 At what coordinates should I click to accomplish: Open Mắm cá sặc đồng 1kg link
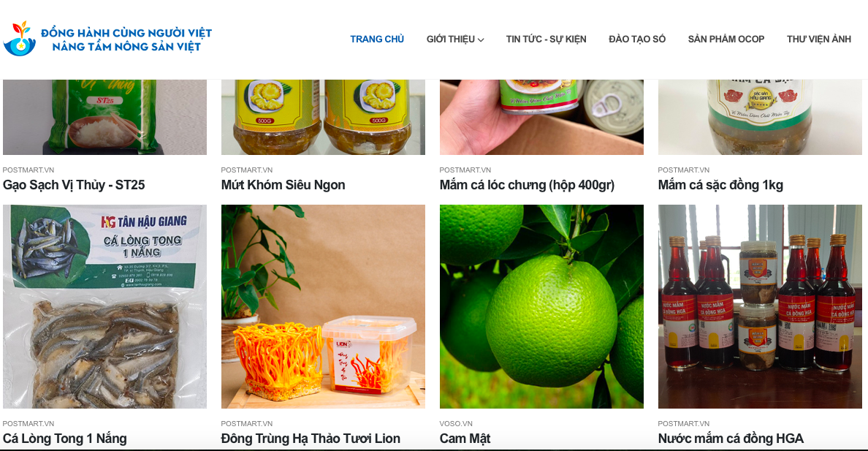(x=720, y=185)
